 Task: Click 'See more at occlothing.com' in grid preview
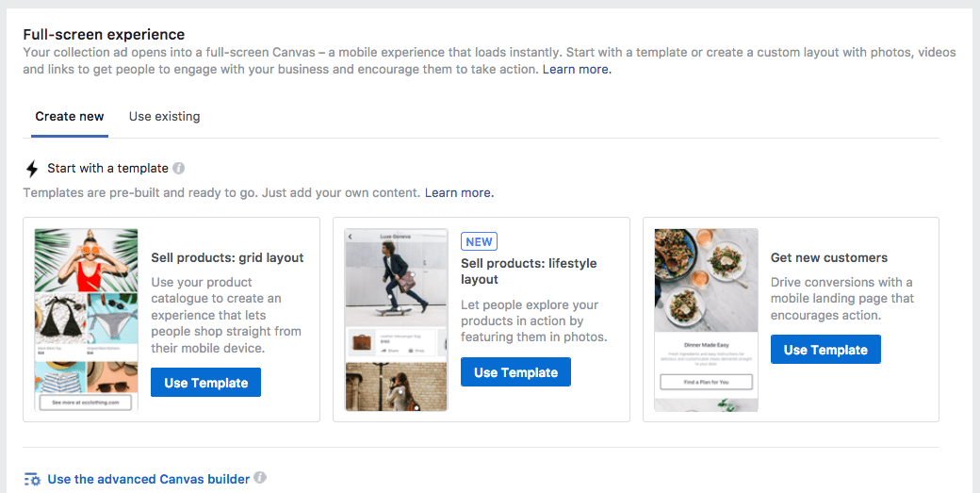86,403
